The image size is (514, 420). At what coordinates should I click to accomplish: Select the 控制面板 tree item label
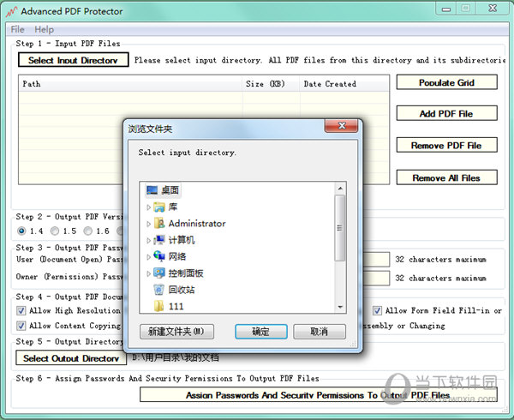(x=186, y=273)
